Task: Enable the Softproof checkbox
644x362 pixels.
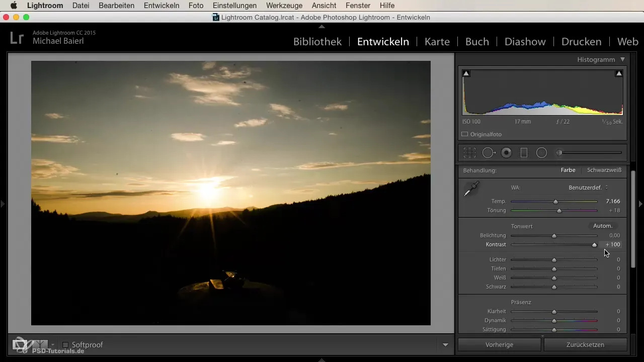Action: click(65, 345)
